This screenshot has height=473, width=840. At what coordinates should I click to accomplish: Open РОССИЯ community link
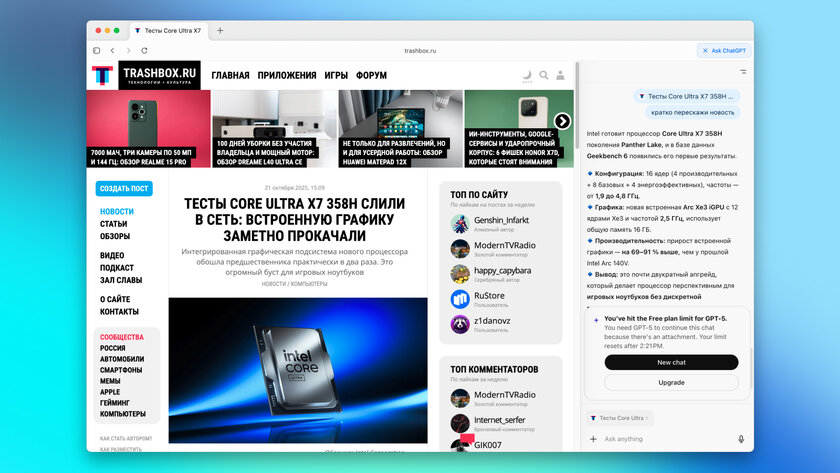tap(112, 348)
